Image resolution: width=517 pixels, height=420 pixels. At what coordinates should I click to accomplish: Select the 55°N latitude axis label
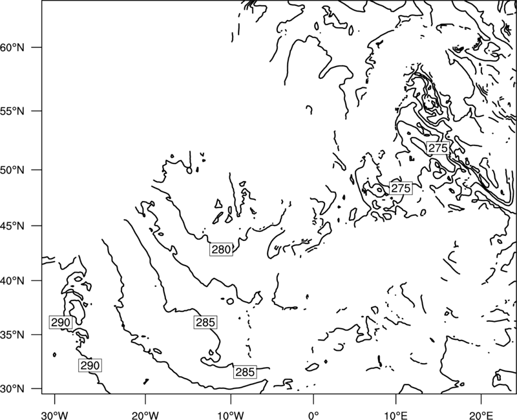click(12, 111)
